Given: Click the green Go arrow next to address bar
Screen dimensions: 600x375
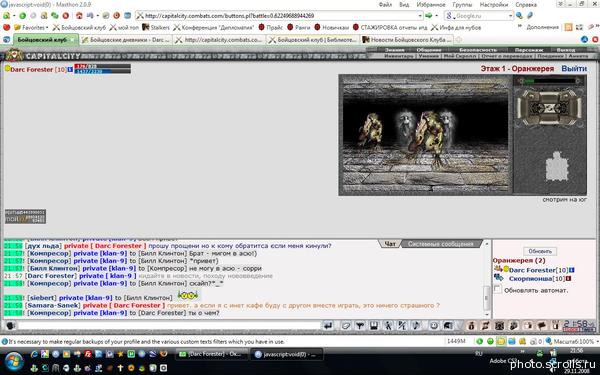Looking at the screenshot, I should 429,16.
